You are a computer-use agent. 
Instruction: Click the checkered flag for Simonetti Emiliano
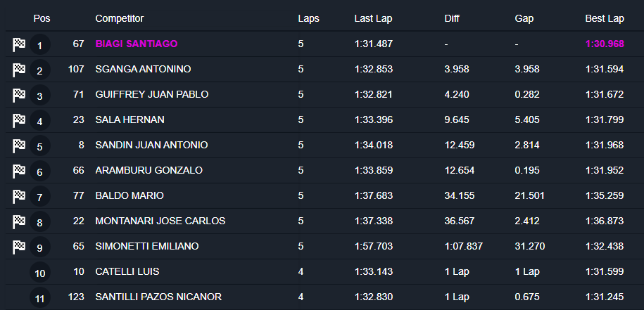tap(19, 247)
